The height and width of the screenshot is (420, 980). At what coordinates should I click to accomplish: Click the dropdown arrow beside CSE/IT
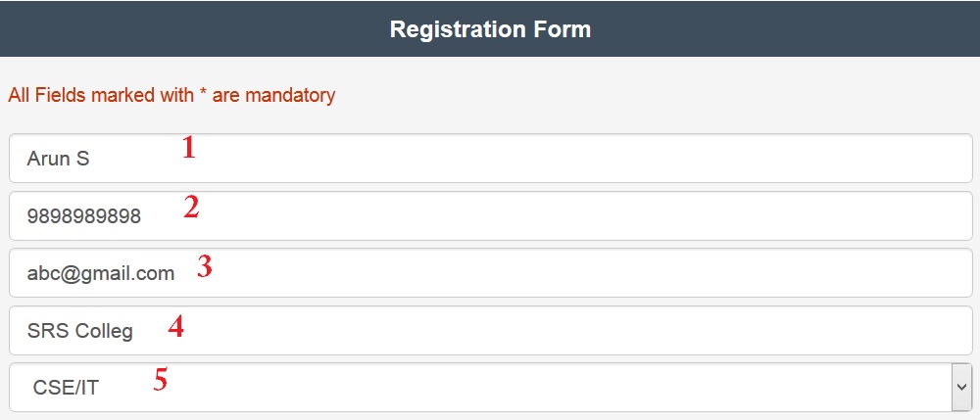coord(960,387)
